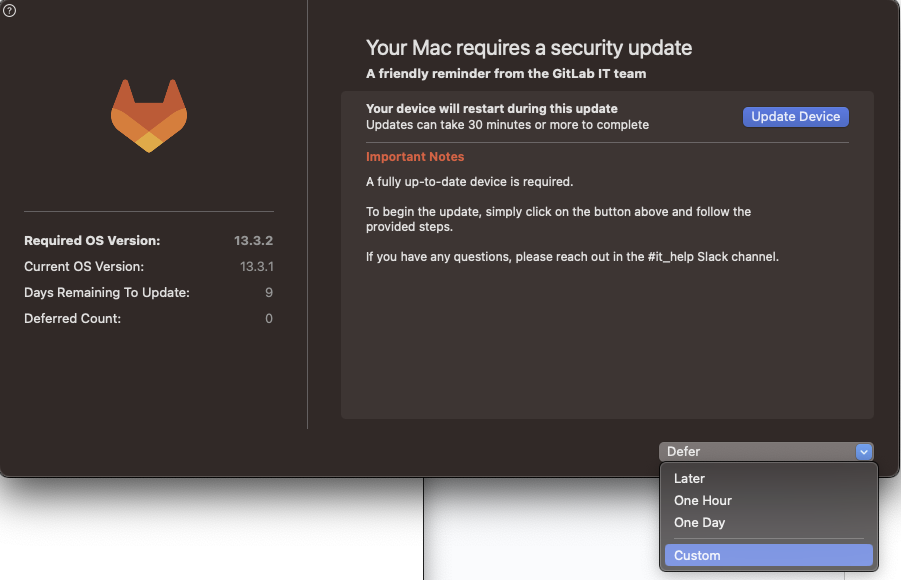Click the GitLab fox logo
The height and width of the screenshot is (580, 901).
pos(149,116)
